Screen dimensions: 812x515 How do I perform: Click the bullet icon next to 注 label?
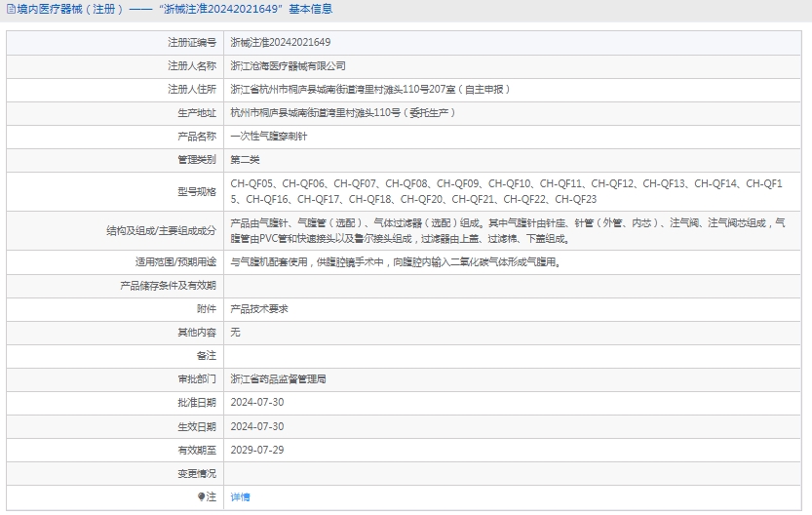pyautogui.click(x=202, y=496)
